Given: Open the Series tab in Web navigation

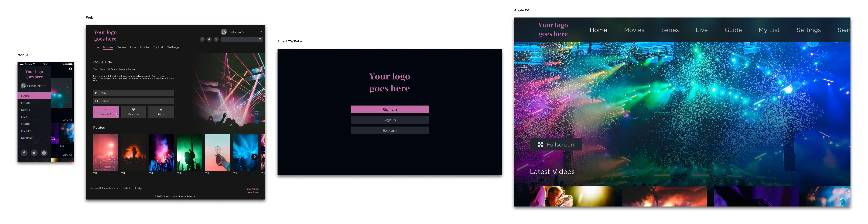Looking at the screenshot, I should click(122, 47).
